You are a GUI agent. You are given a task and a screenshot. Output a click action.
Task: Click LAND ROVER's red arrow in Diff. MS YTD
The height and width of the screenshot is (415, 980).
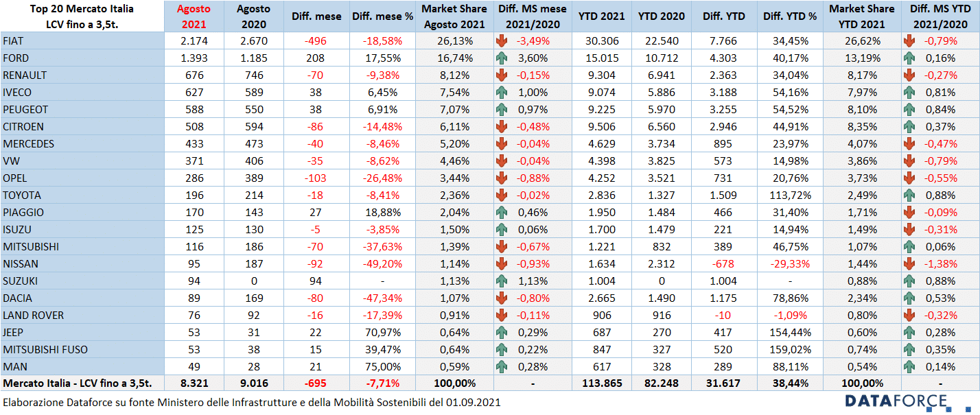click(x=910, y=315)
